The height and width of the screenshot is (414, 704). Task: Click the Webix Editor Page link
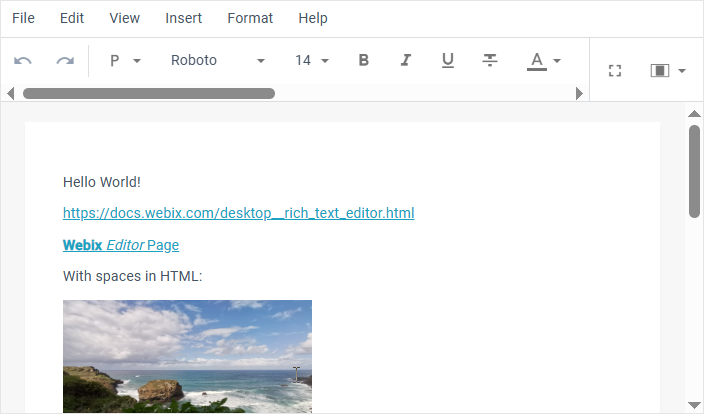pos(121,245)
